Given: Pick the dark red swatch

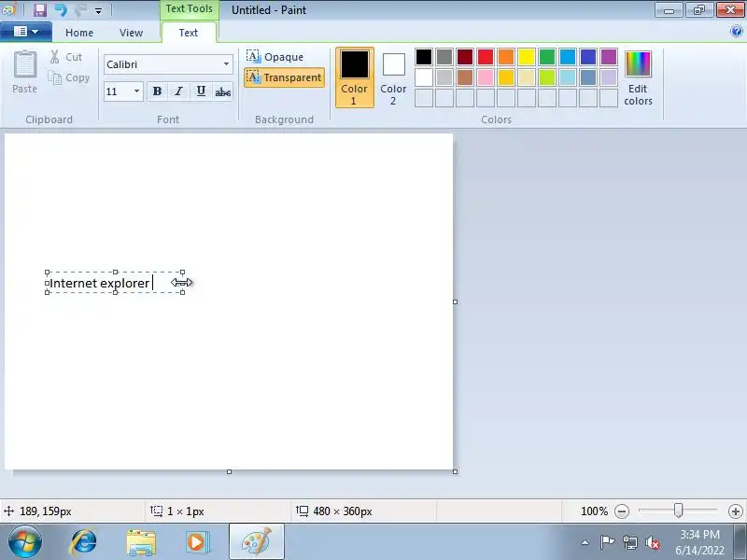Looking at the screenshot, I should click(x=464, y=57).
